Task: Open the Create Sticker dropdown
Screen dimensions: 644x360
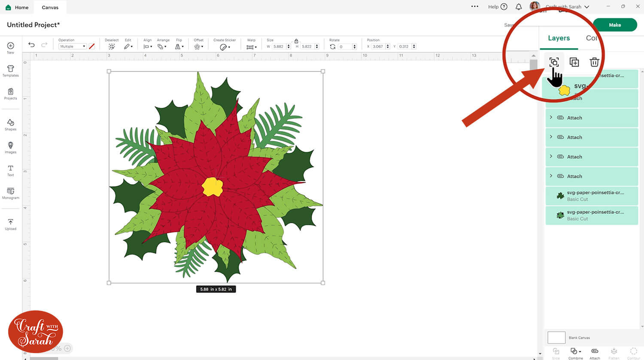Action: pyautogui.click(x=225, y=47)
